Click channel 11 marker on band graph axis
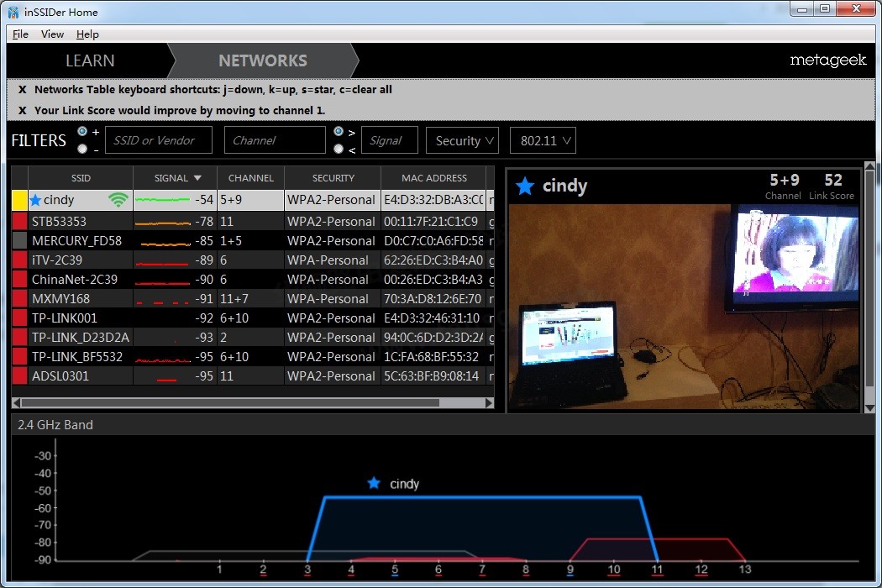Viewport: 882px width, 588px height. [657, 569]
